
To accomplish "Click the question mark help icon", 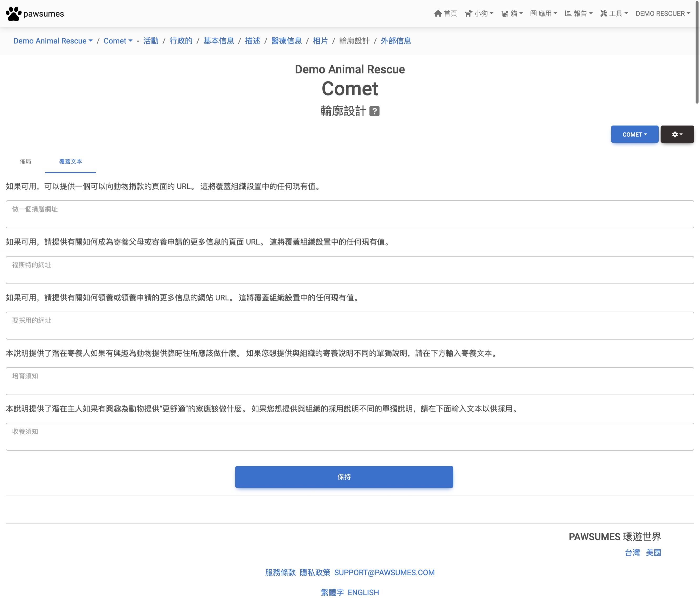I will 374,111.
